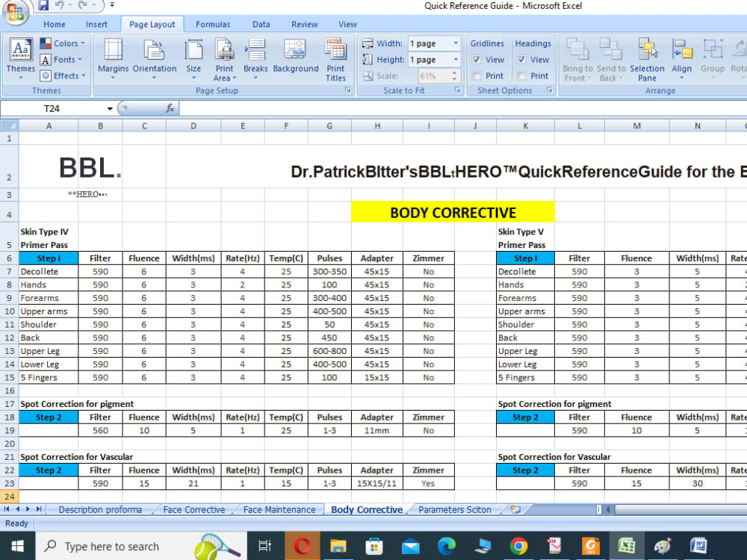Switch to the Review ribbon tab
Viewport: 747px width, 560px height.
[x=305, y=25]
